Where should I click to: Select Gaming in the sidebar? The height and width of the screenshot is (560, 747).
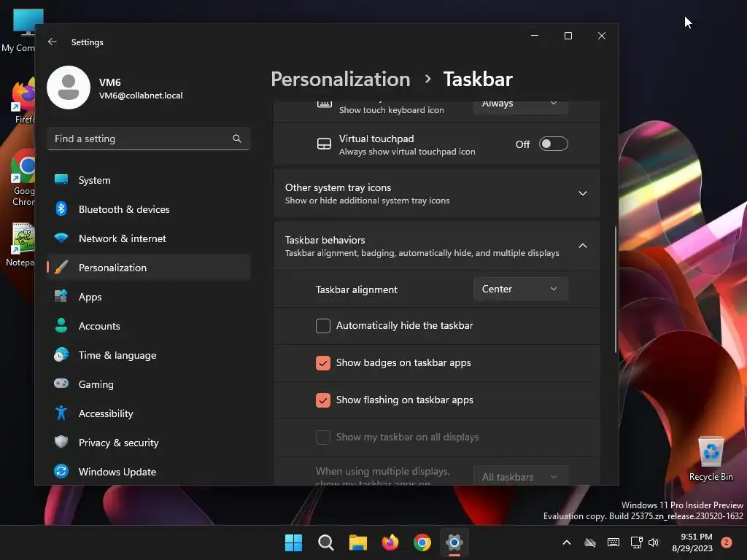click(149, 384)
